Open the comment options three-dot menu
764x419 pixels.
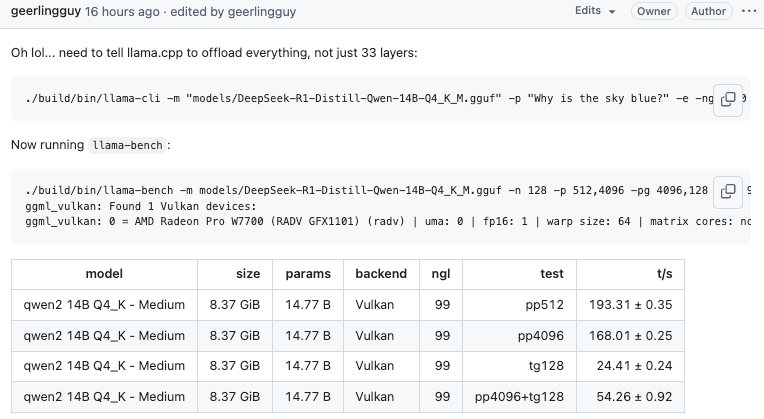click(748, 11)
